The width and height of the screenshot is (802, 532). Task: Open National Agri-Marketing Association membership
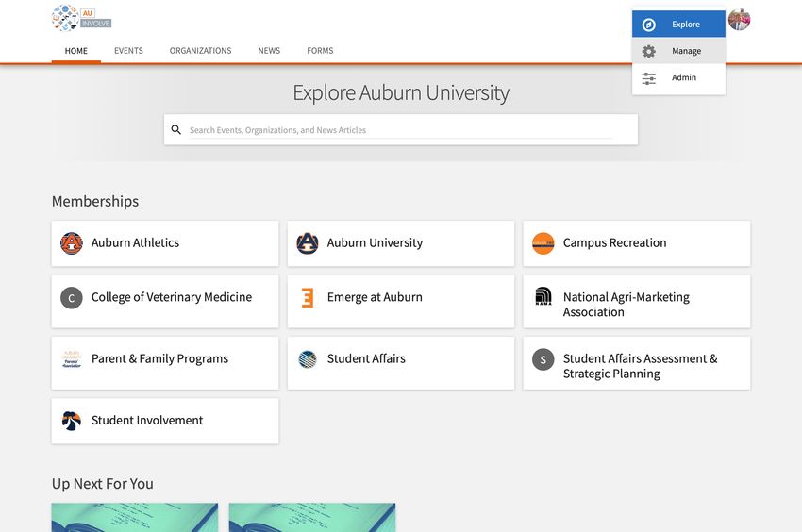click(x=637, y=302)
